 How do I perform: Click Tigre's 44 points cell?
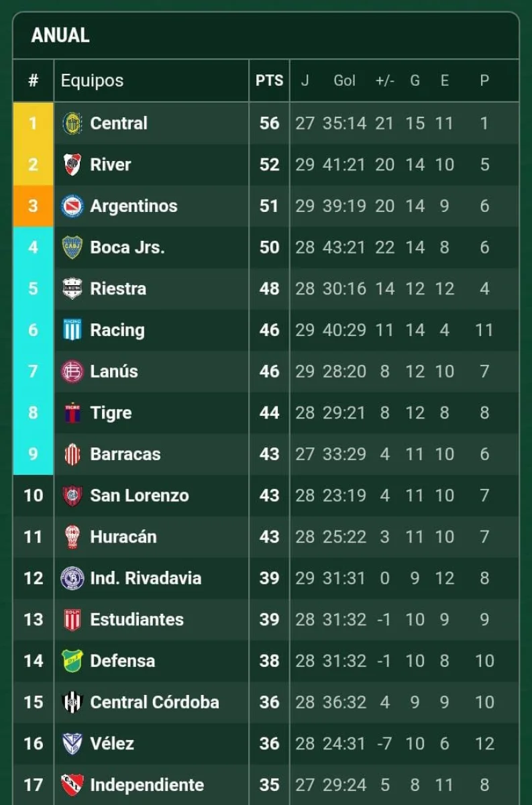pyautogui.click(x=269, y=413)
